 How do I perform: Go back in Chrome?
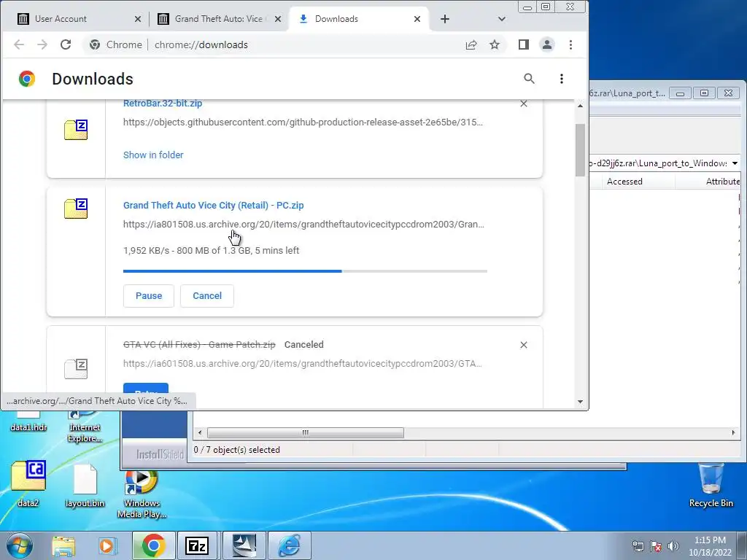coord(19,44)
